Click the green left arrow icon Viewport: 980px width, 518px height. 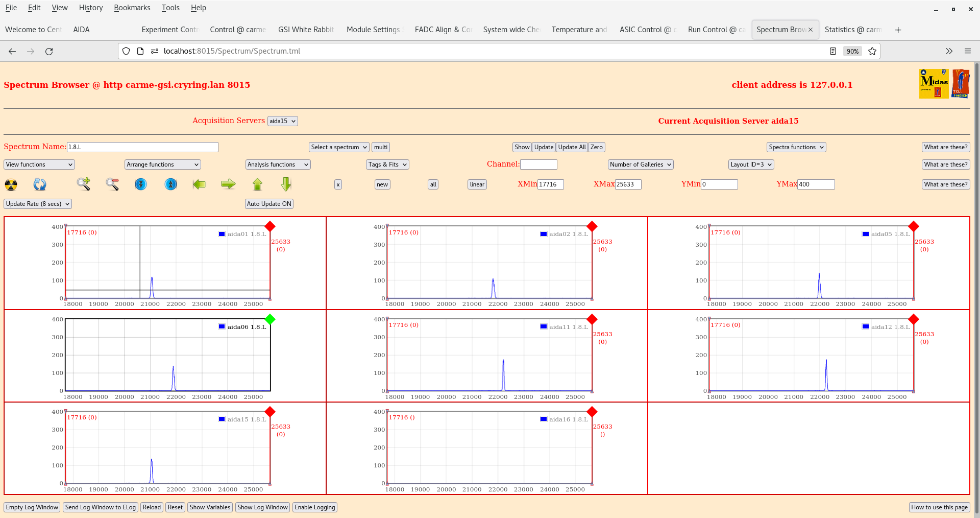click(199, 184)
